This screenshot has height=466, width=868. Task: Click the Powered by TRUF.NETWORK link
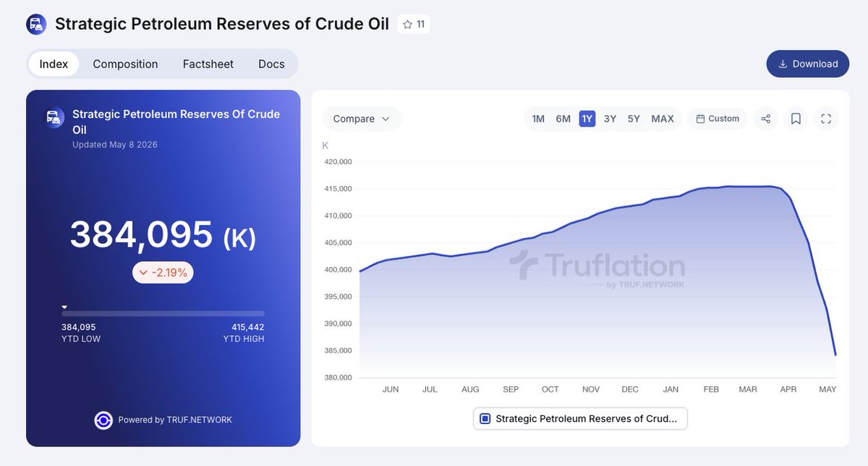point(175,420)
